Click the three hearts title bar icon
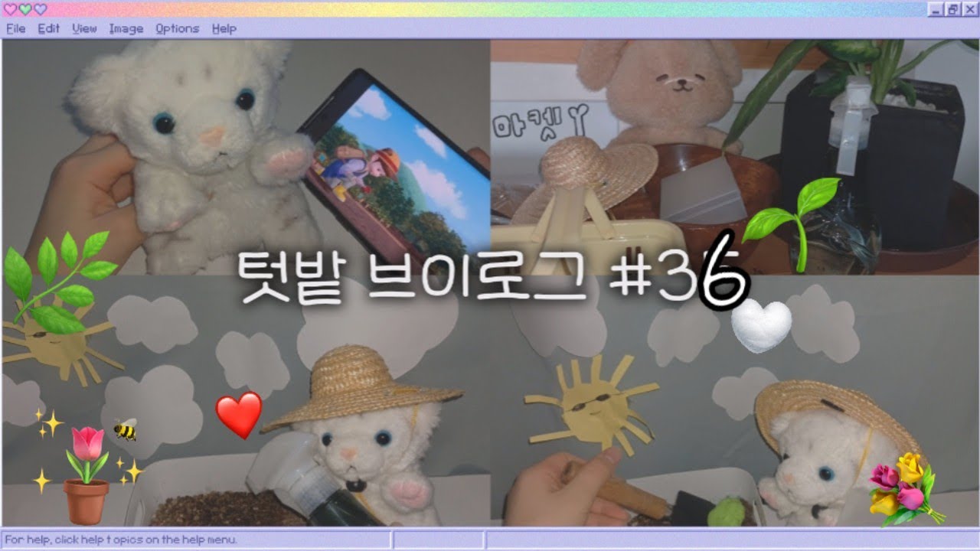This screenshot has height=551, width=980. (x=26, y=9)
